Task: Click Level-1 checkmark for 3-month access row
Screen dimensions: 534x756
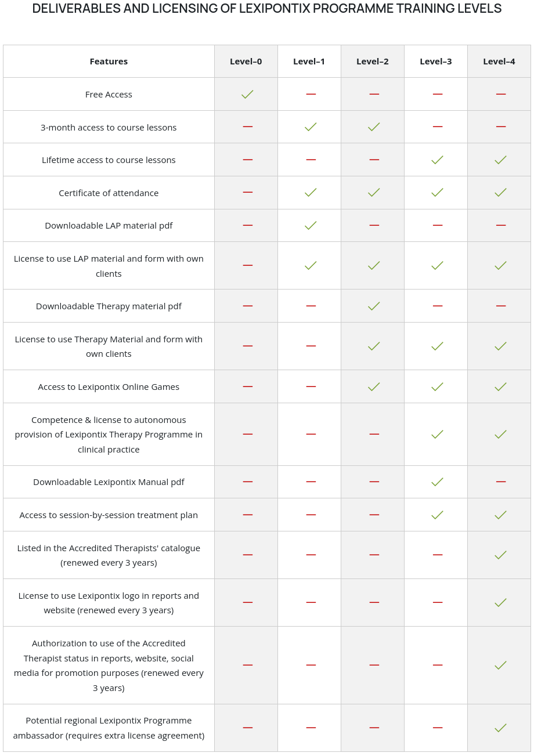Action: [311, 126]
